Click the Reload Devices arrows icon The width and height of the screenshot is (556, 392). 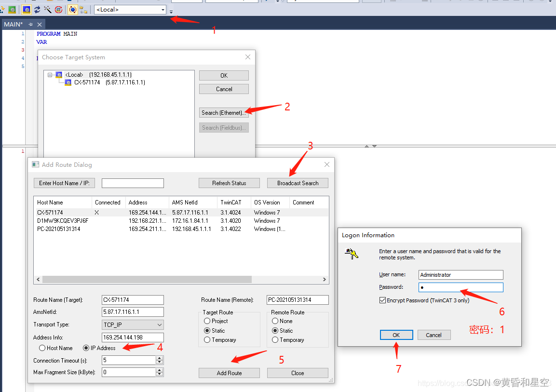37,10
